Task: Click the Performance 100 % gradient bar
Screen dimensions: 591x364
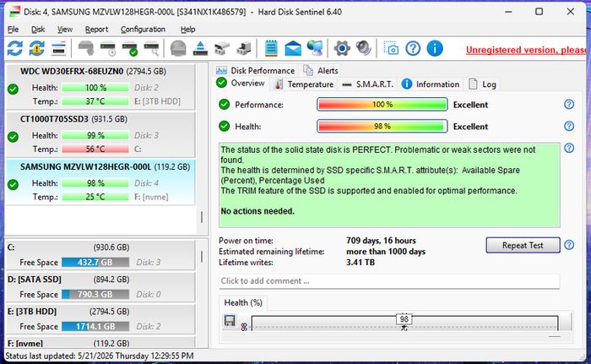Action: pos(382,105)
